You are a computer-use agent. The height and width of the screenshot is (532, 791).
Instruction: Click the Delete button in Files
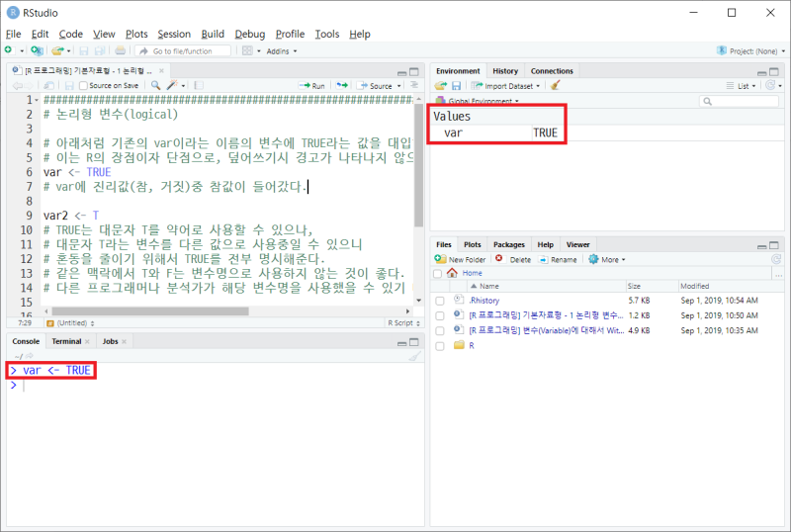(x=513, y=259)
